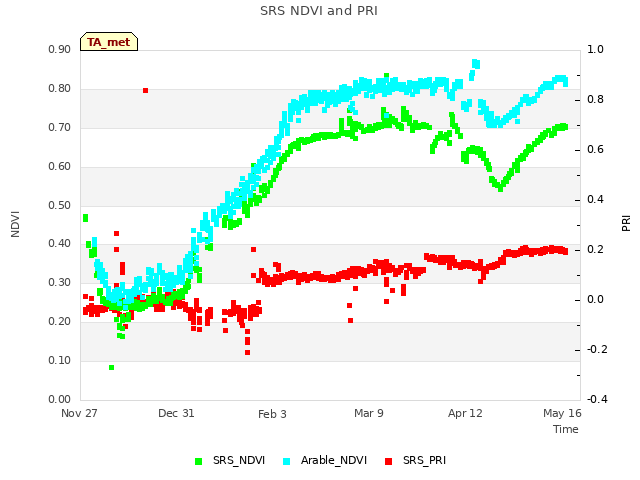Click the isolated red outlier point near 0.80

tap(145, 91)
